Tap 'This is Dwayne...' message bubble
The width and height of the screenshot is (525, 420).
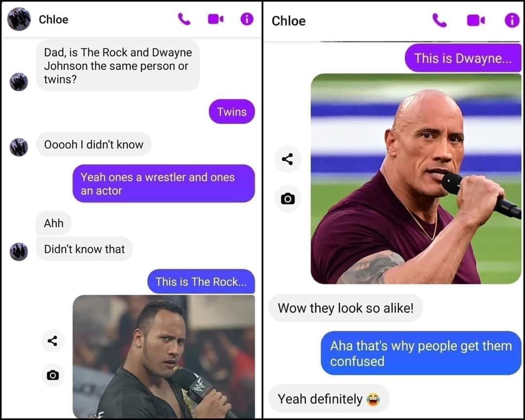[x=463, y=58]
